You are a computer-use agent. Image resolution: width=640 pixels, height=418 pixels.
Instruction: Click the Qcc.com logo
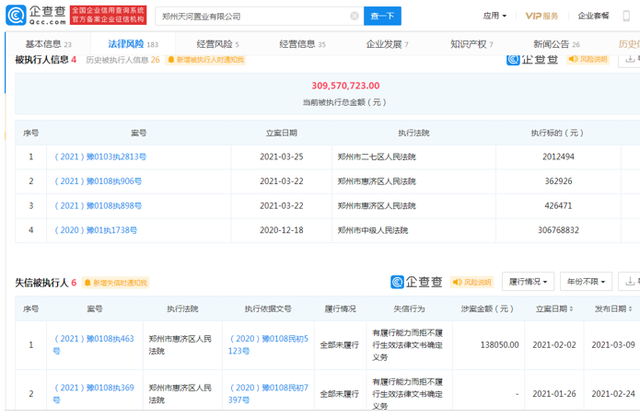click(33, 15)
